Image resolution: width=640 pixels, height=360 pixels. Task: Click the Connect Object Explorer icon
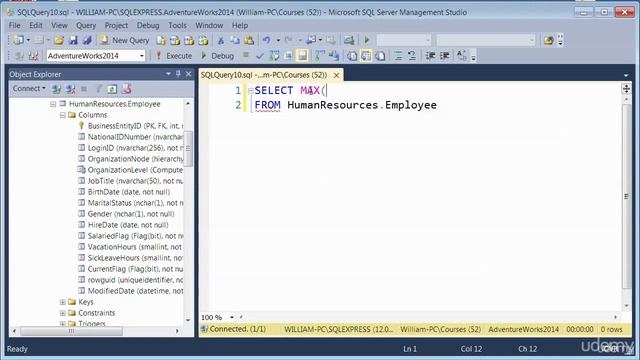(x=56, y=89)
